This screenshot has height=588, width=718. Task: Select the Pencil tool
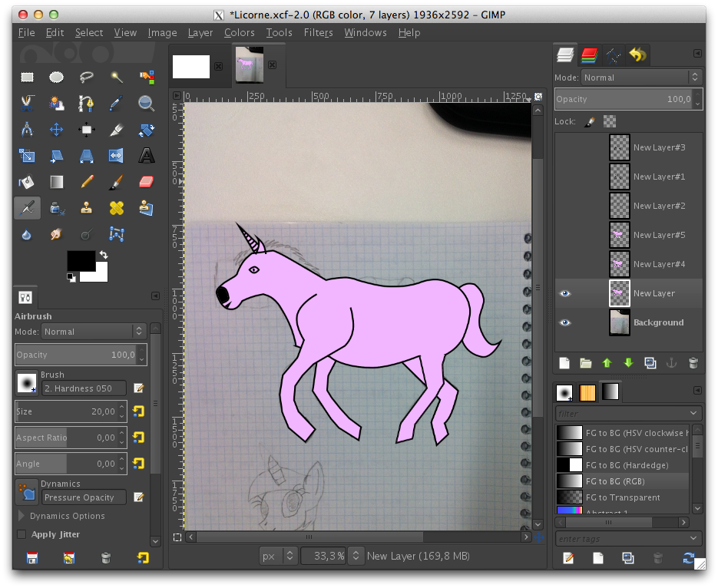click(x=86, y=182)
